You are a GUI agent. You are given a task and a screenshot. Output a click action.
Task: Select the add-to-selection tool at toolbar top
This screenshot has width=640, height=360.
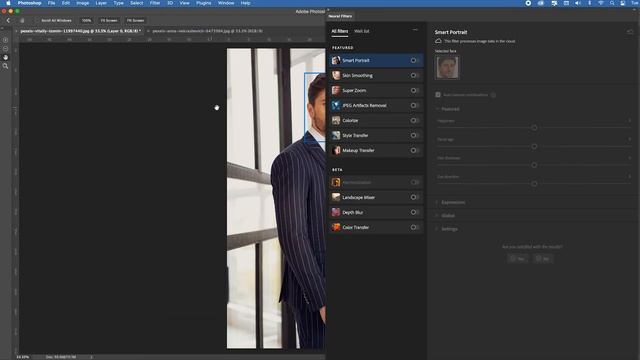coord(5,40)
